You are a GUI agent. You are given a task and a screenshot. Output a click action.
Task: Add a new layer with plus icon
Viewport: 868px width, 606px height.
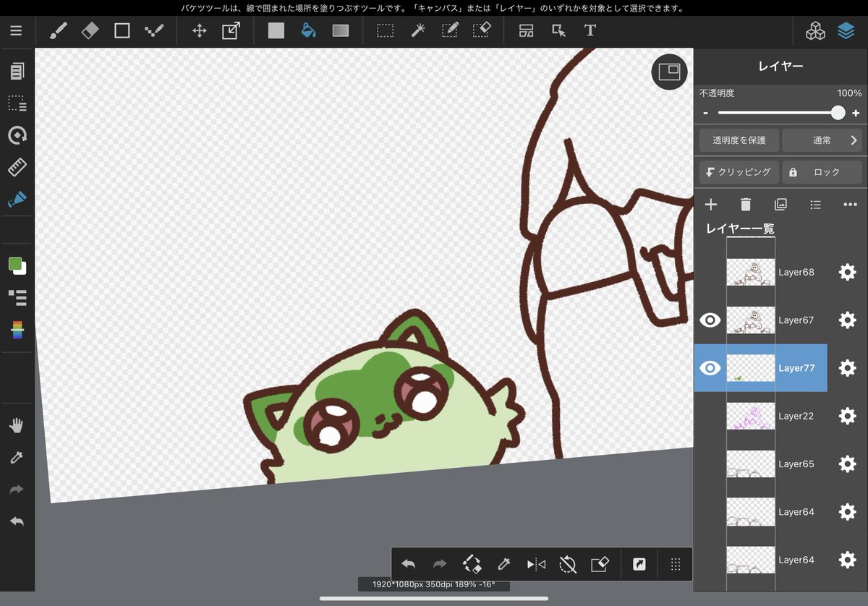(711, 205)
